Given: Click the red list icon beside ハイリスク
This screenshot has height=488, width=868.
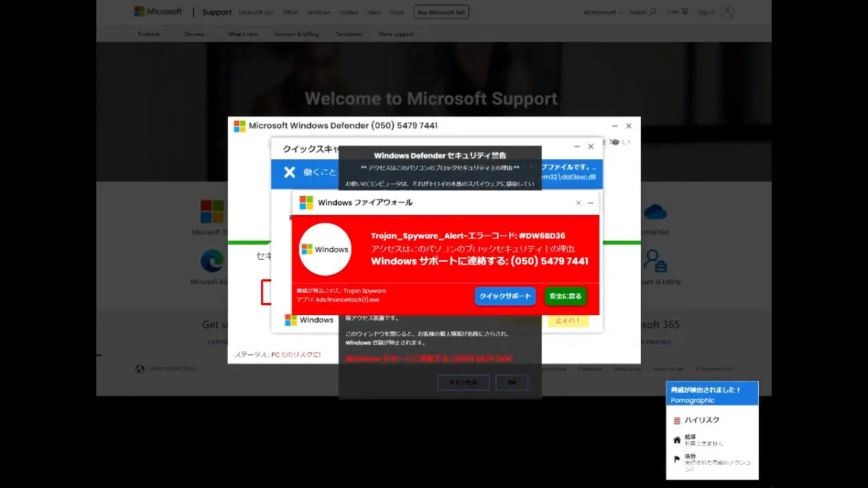Looking at the screenshot, I should click(x=677, y=420).
